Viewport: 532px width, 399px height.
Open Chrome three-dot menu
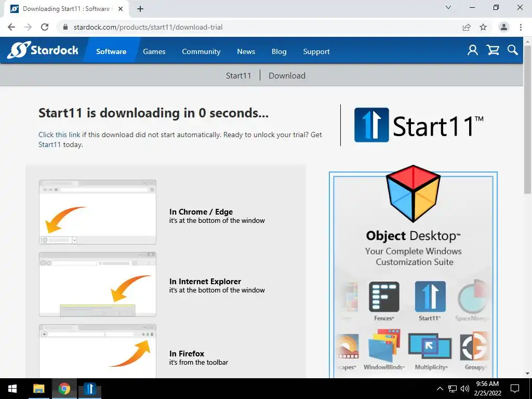521,27
